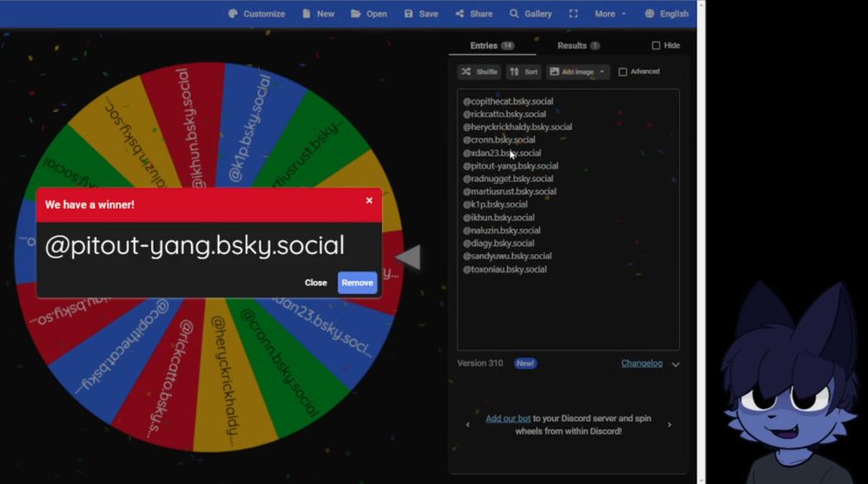Click the wheel pointer arrow
This screenshot has height=484, width=868.
(x=409, y=258)
